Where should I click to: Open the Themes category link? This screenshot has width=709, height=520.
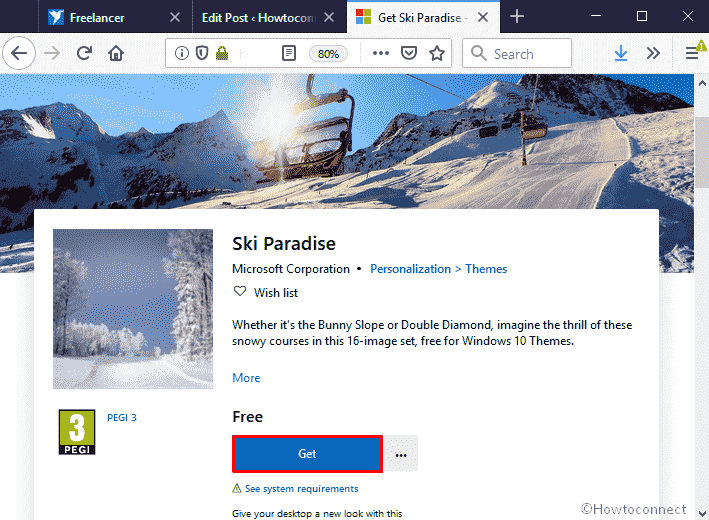coord(486,269)
